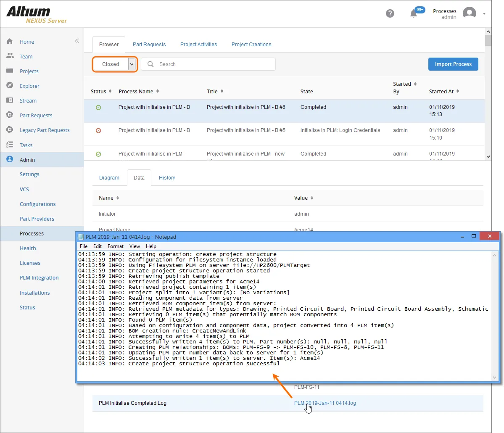Viewport: 504px width, 433px height.
Task: Open Notepad File menu
Action: coord(84,246)
